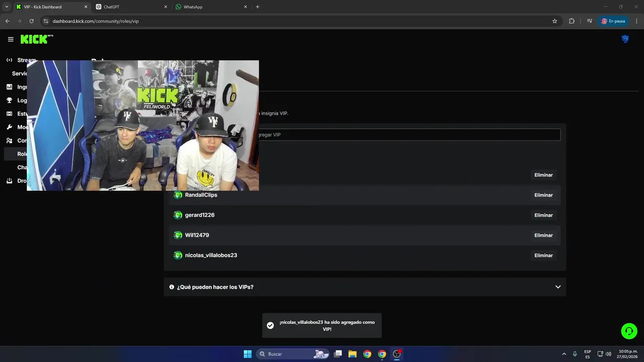Image resolution: width=644 pixels, height=362 pixels.
Task: Open the studio icon below the trophy
Action: click(x=9, y=114)
